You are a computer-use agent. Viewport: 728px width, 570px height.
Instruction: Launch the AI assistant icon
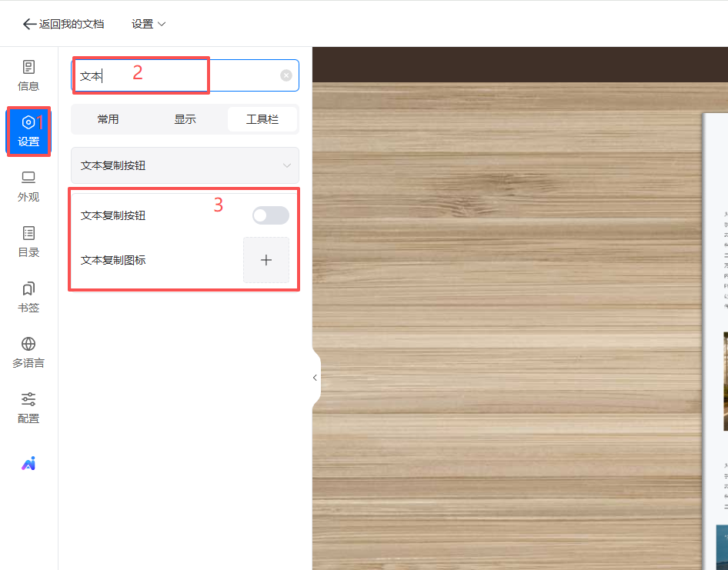28,463
